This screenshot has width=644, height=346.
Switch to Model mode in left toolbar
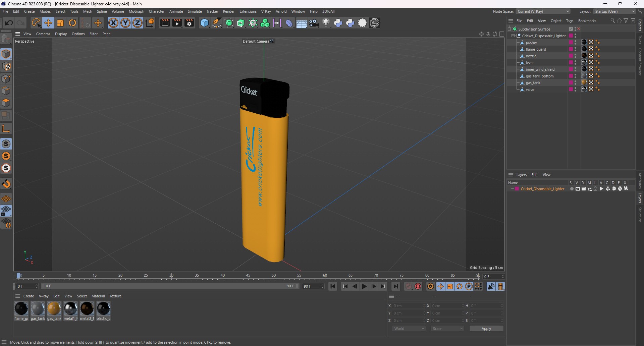point(6,54)
